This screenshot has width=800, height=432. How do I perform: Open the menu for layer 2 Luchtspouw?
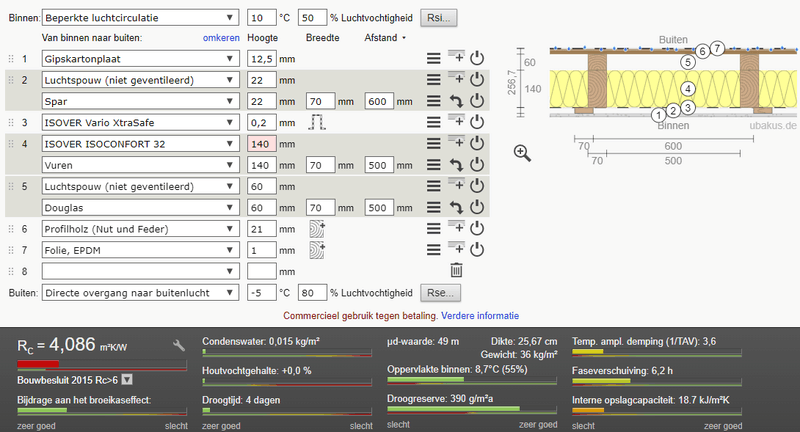(x=434, y=80)
